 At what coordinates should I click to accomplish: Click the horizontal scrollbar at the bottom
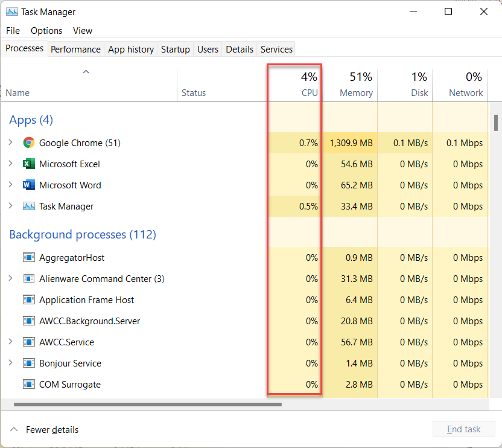click(x=147, y=405)
